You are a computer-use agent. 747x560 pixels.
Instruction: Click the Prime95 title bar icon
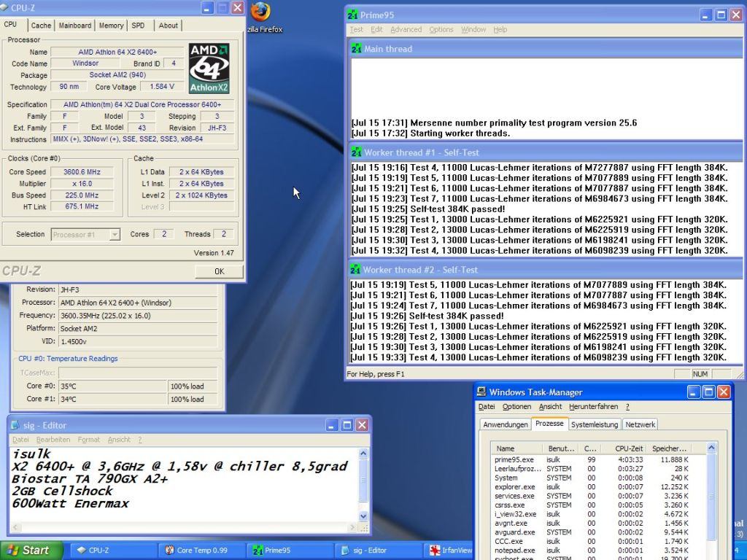coord(352,15)
